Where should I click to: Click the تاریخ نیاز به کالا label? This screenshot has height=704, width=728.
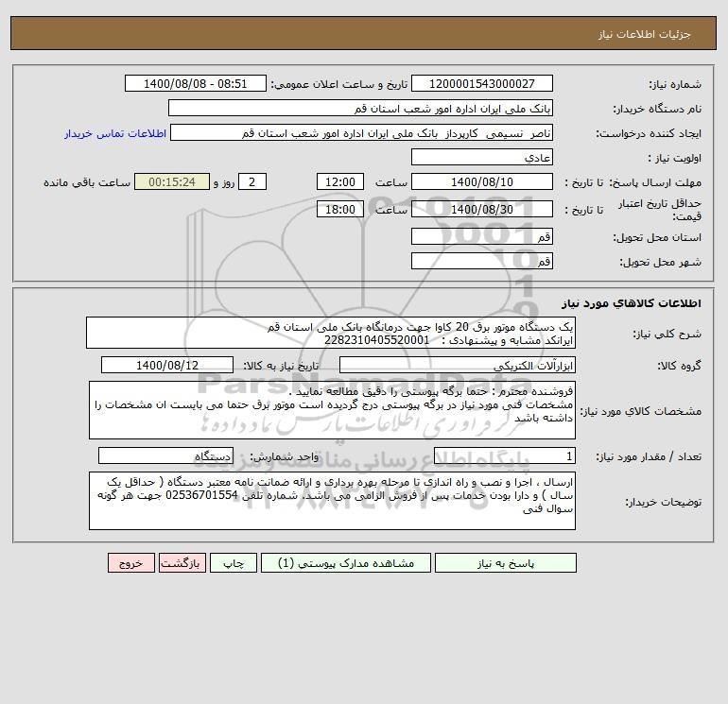click(281, 366)
